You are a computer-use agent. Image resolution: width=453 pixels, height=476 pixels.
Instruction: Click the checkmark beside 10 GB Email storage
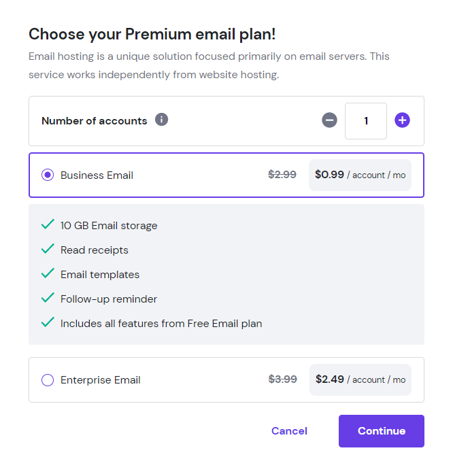[x=48, y=224]
